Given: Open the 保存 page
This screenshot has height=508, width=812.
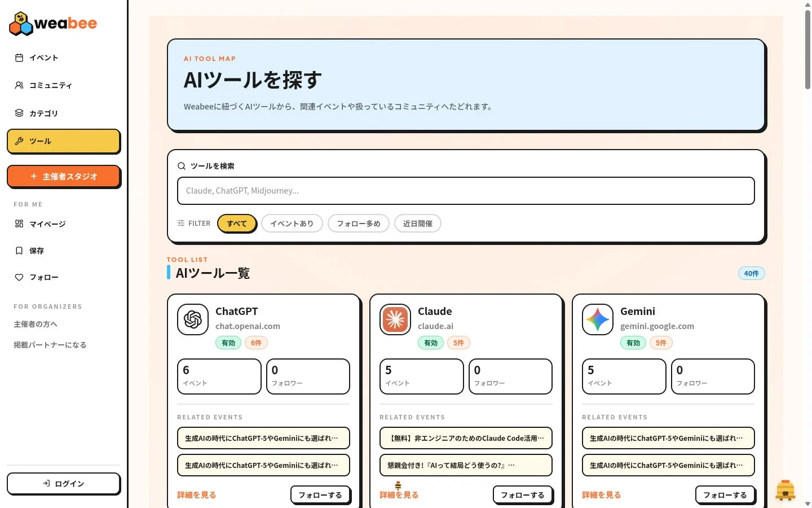Looking at the screenshot, I should pyautogui.click(x=64, y=251).
